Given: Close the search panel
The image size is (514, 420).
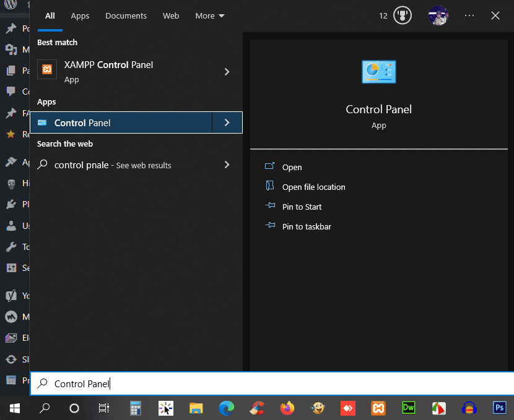Looking at the screenshot, I should (x=495, y=15).
